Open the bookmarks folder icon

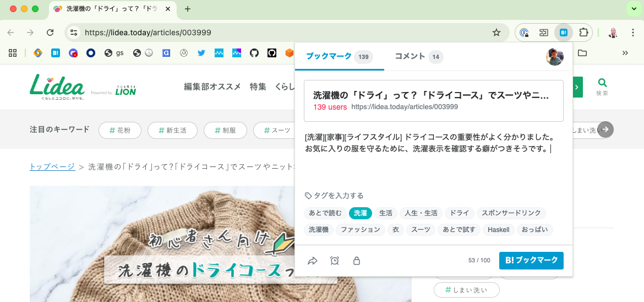click(582, 53)
